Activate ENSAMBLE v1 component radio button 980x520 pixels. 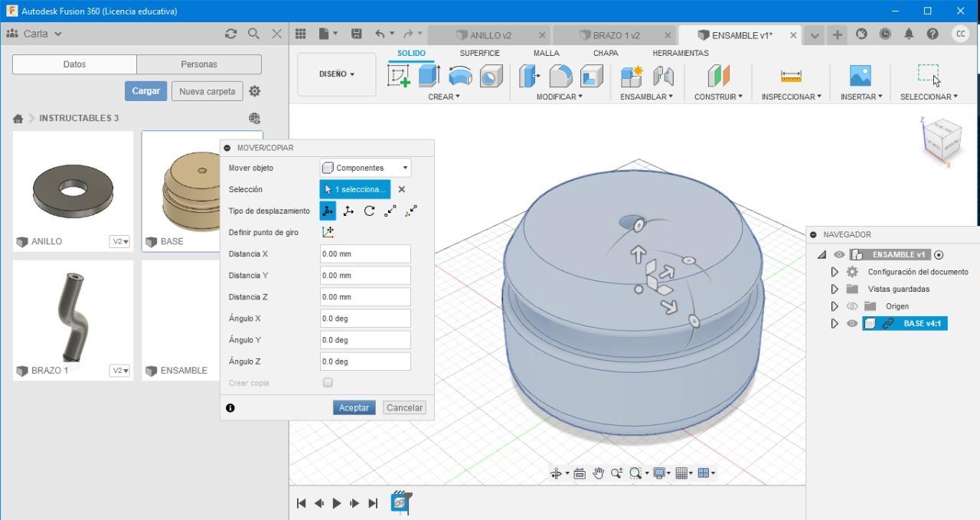coord(939,255)
